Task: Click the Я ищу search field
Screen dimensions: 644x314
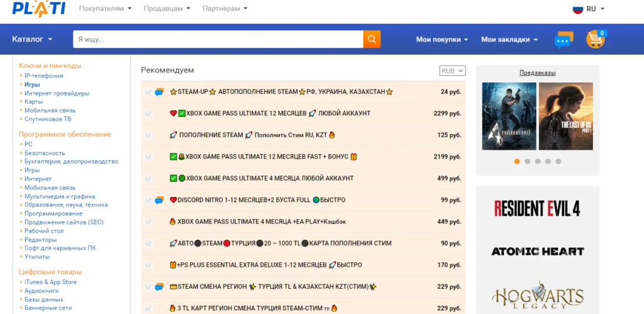Action: (x=218, y=39)
